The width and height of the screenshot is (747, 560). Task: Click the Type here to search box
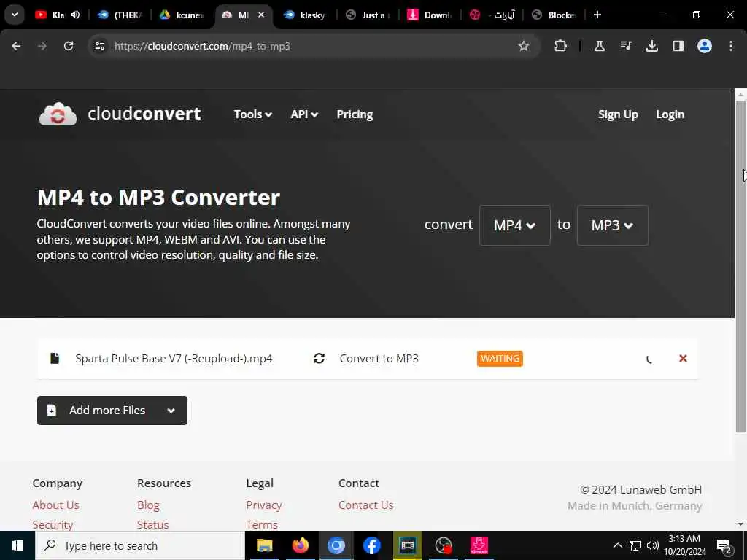click(x=139, y=545)
